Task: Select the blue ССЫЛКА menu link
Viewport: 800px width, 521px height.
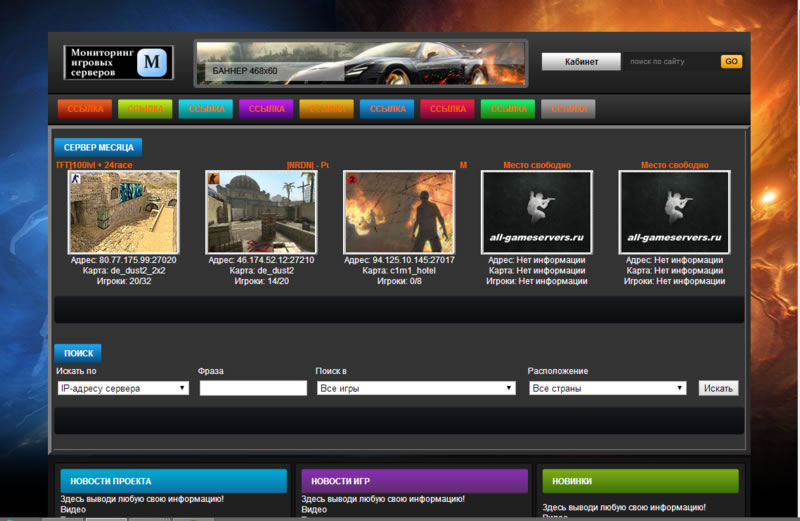Action: coord(387,109)
